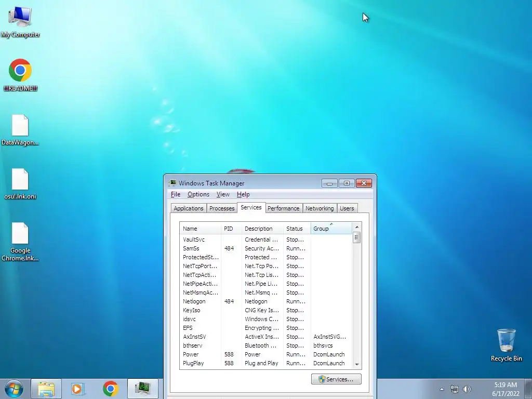Click the network status tray icon

click(454, 389)
